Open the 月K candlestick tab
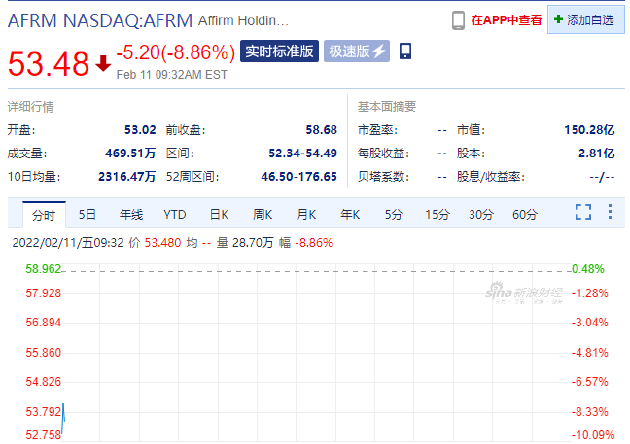Image resolution: width=630 pixels, height=444 pixels. [306, 215]
